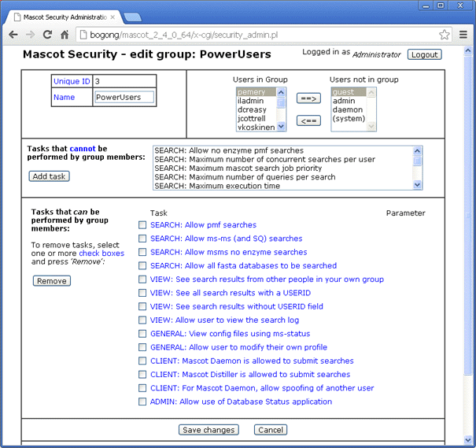Click up arrow of cannot-perform tasks list scrollbar

(418, 150)
